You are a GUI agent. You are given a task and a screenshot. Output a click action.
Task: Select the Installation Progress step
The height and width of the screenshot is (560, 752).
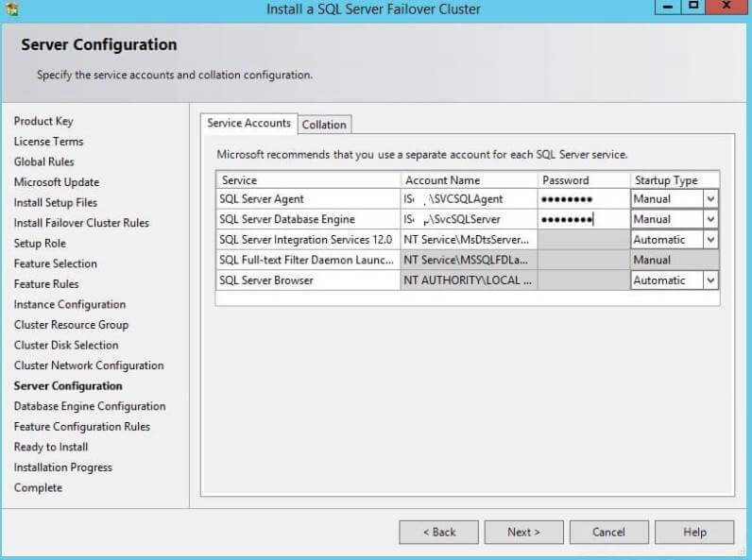pos(63,467)
